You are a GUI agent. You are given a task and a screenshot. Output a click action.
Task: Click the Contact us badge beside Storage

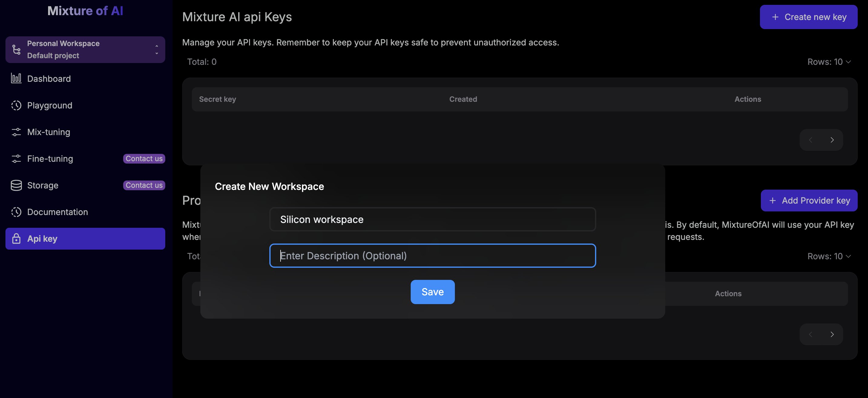tap(144, 185)
